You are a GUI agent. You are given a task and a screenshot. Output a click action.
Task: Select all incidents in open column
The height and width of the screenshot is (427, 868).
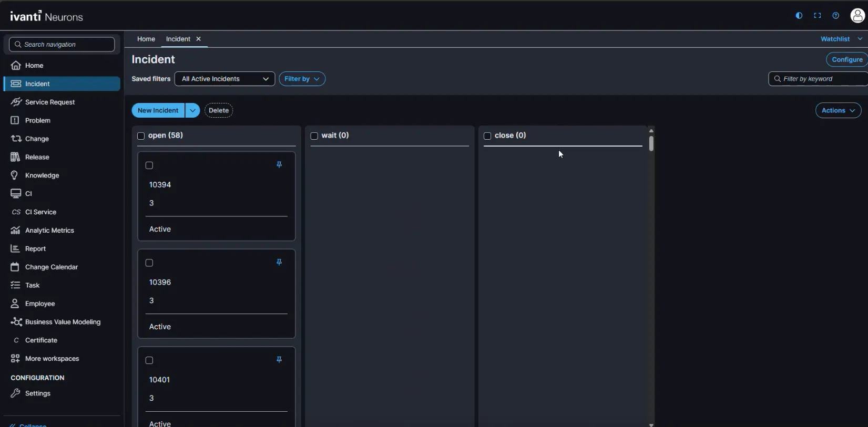[x=141, y=136]
